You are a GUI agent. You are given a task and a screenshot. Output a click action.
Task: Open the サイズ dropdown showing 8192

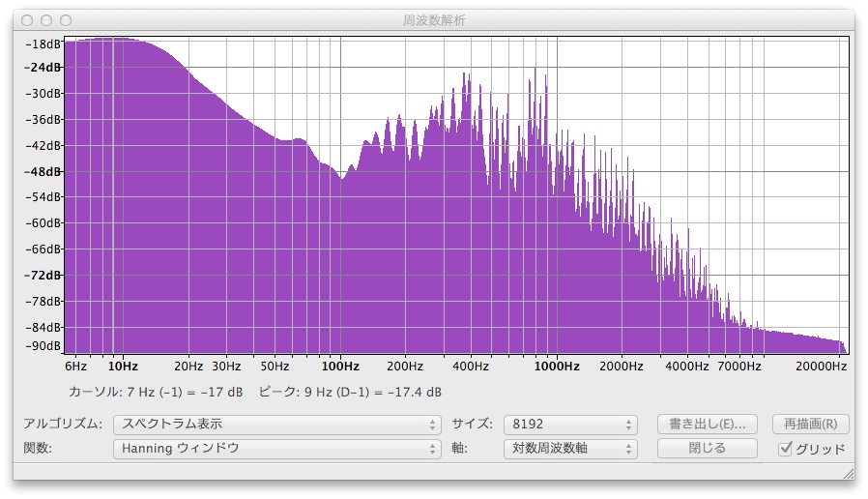[x=570, y=425]
